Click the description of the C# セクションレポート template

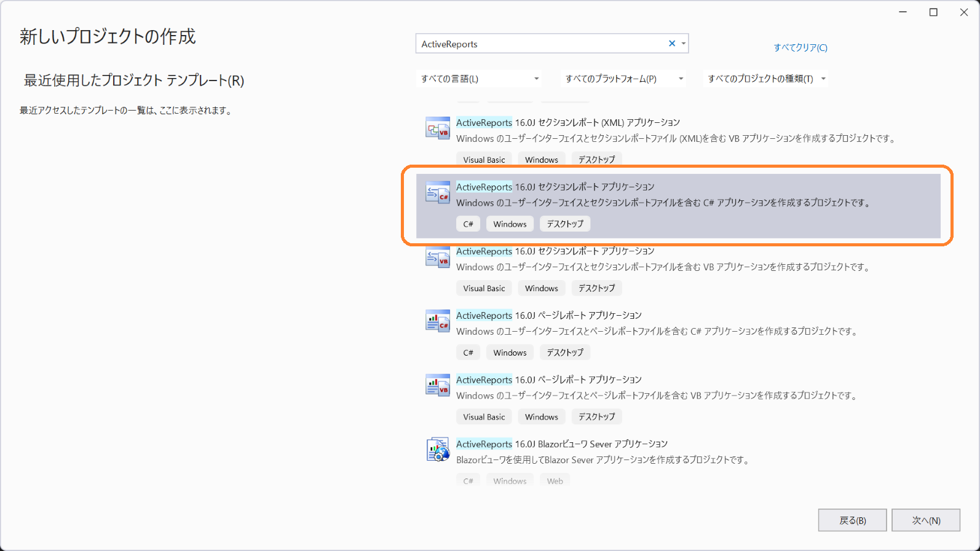tap(663, 203)
